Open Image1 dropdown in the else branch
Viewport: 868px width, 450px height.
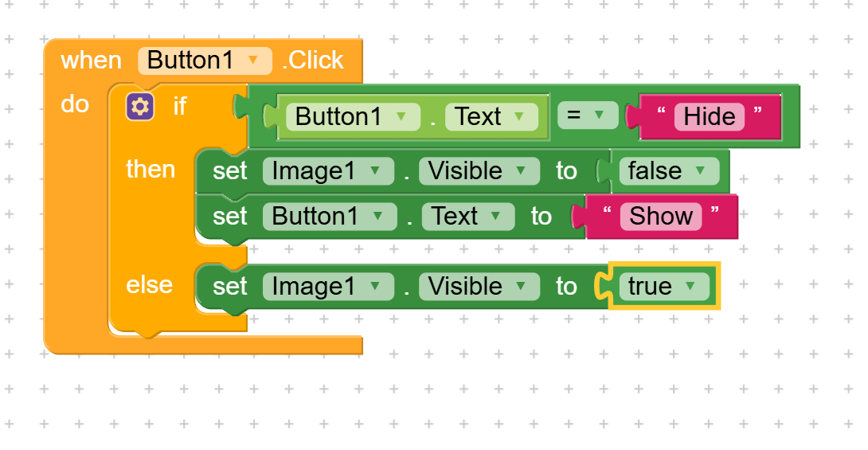pyautogui.click(x=327, y=286)
